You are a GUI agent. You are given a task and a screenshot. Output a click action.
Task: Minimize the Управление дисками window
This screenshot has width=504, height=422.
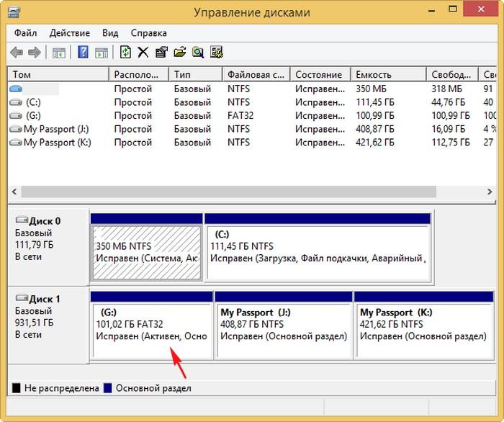(x=432, y=10)
